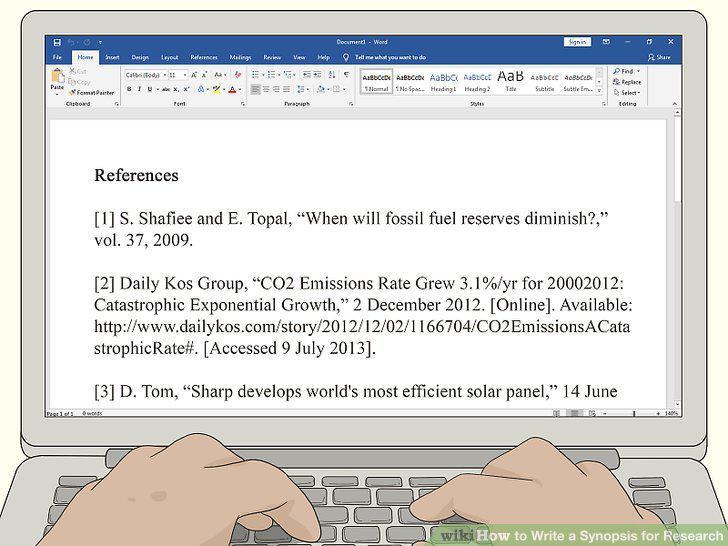Click the Replace icon in Editing

tap(617, 82)
